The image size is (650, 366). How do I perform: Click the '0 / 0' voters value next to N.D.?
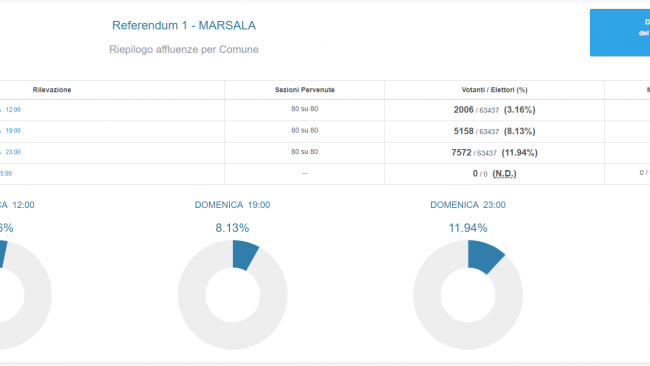(x=480, y=174)
